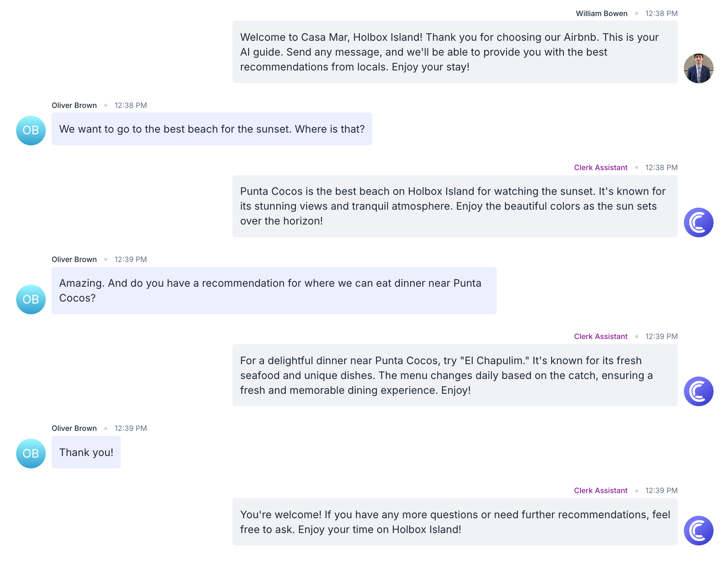Click the Clerk Assistant label above final reply
Viewport: 728px width, 566px height.
(x=601, y=491)
